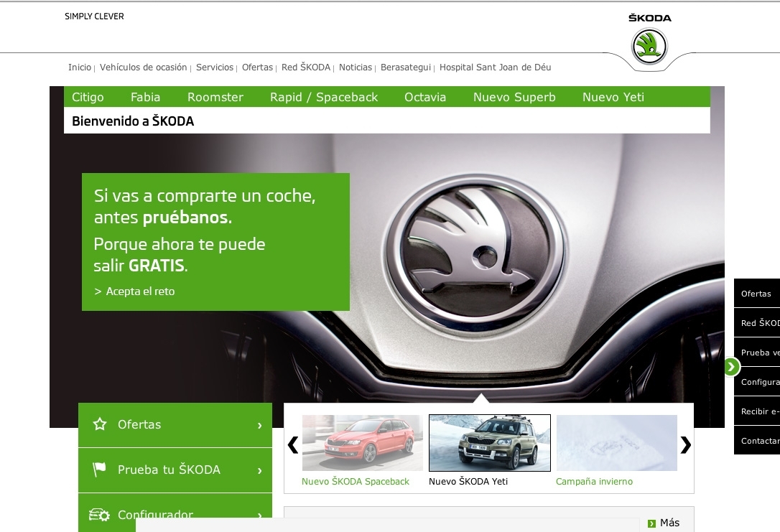Select the Octavia model tab
The width and height of the screenshot is (780, 532).
[x=425, y=97]
